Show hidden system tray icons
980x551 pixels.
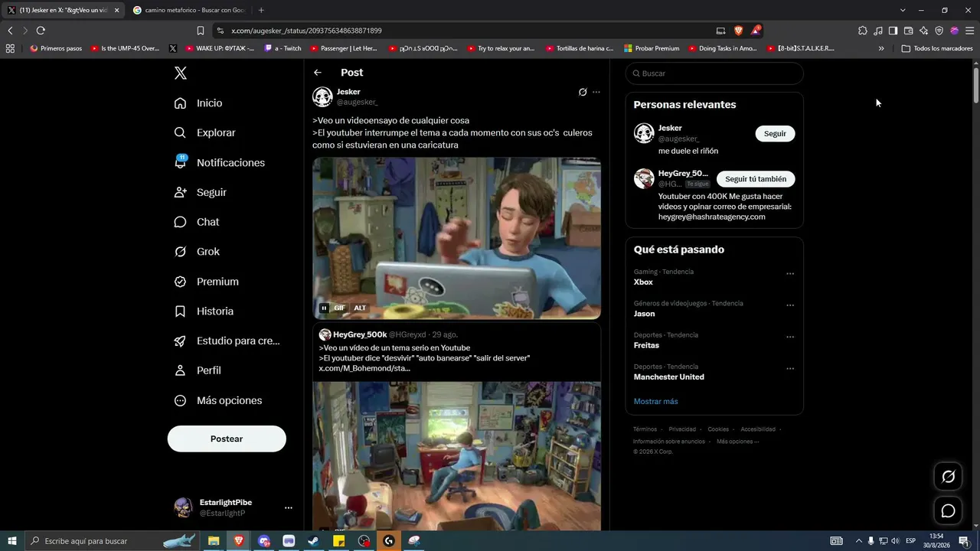coord(858,541)
